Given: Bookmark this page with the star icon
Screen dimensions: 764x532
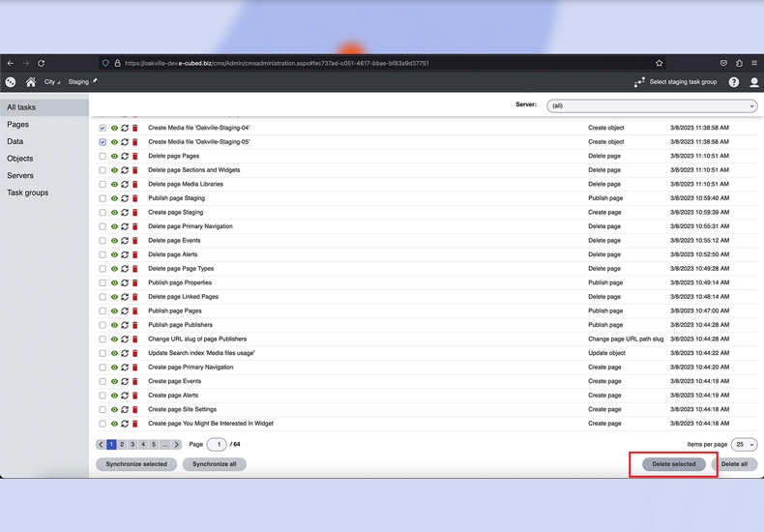Looking at the screenshot, I should [x=660, y=63].
